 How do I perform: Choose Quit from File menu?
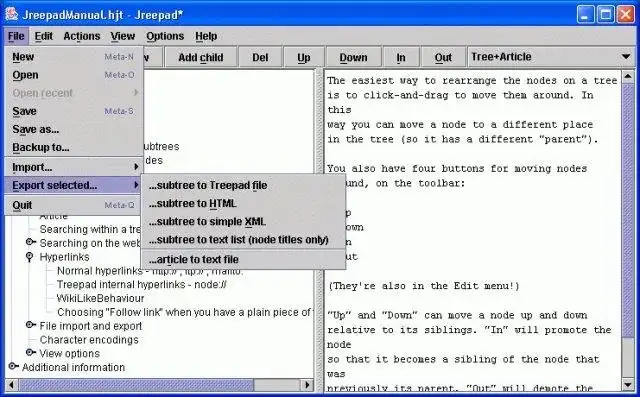click(x=73, y=205)
